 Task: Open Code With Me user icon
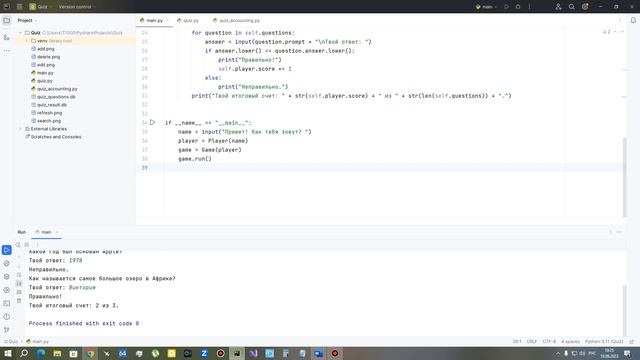coord(558,7)
